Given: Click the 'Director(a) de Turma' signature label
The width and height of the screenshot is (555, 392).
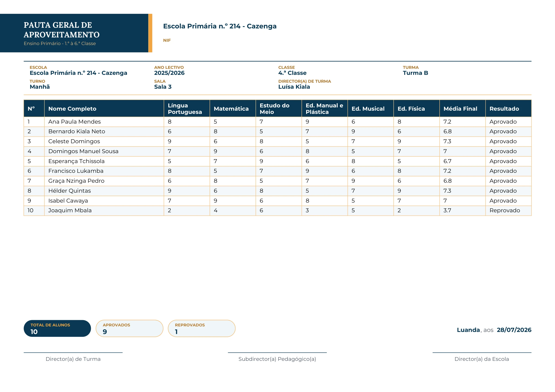Looking at the screenshot, I should point(73,359).
